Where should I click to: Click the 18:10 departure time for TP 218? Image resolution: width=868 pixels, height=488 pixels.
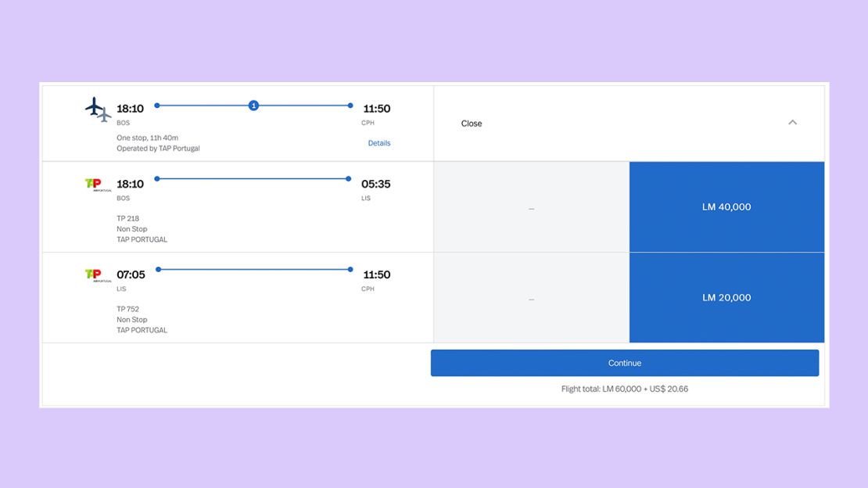pyautogui.click(x=130, y=184)
